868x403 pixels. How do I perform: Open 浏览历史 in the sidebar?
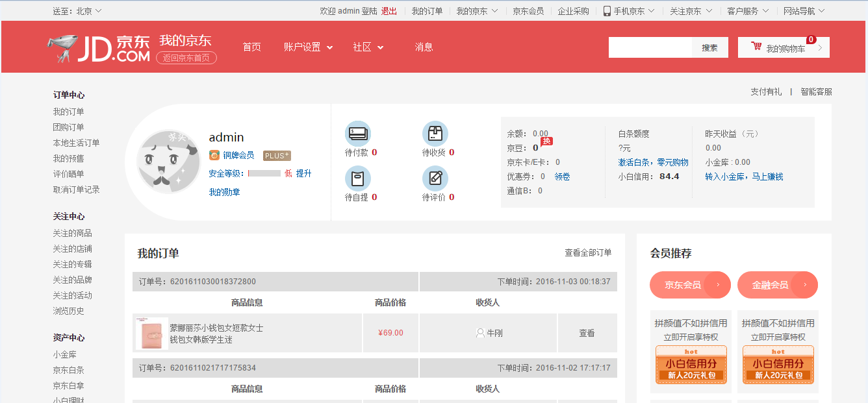tap(68, 311)
